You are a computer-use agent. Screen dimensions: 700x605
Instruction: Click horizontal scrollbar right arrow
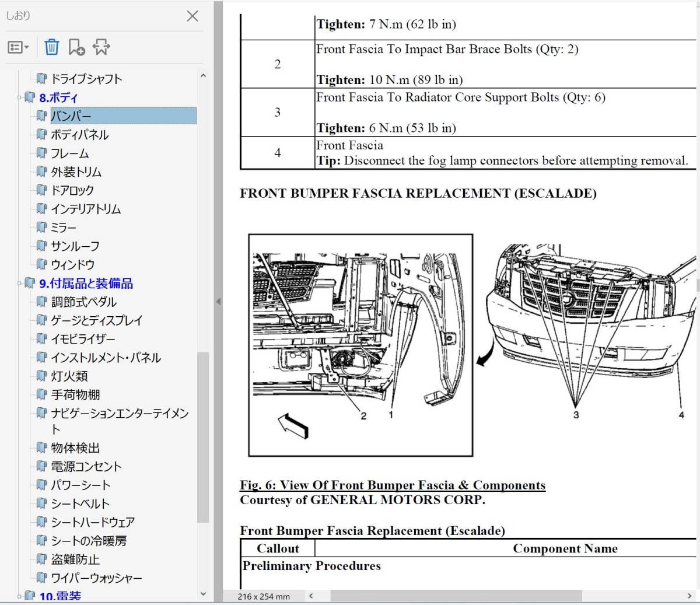[x=689, y=596]
